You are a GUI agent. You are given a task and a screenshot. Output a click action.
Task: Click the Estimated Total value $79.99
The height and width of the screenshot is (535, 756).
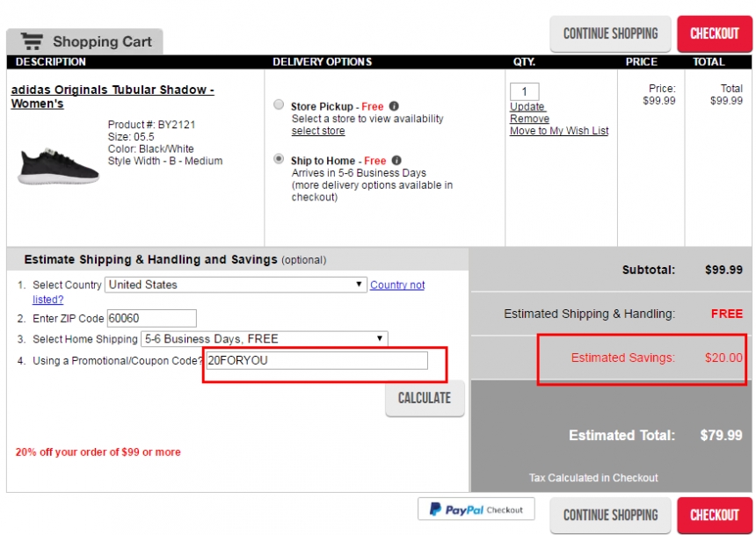click(x=722, y=435)
